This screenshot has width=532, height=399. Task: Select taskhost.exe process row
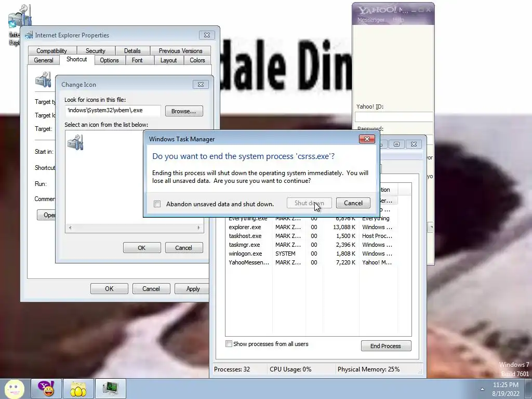click(311, 236)
